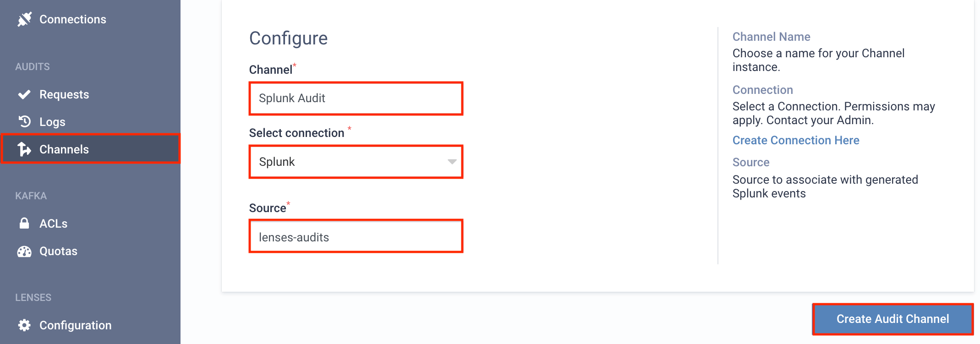
Task: Focus the Channel name input field
Action: tap(356, 98)
